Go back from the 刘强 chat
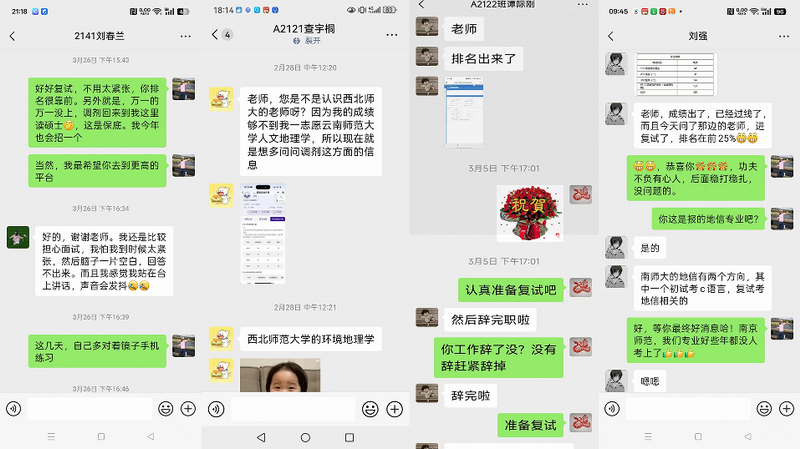 pyautogui.click(x=612, y=36)
